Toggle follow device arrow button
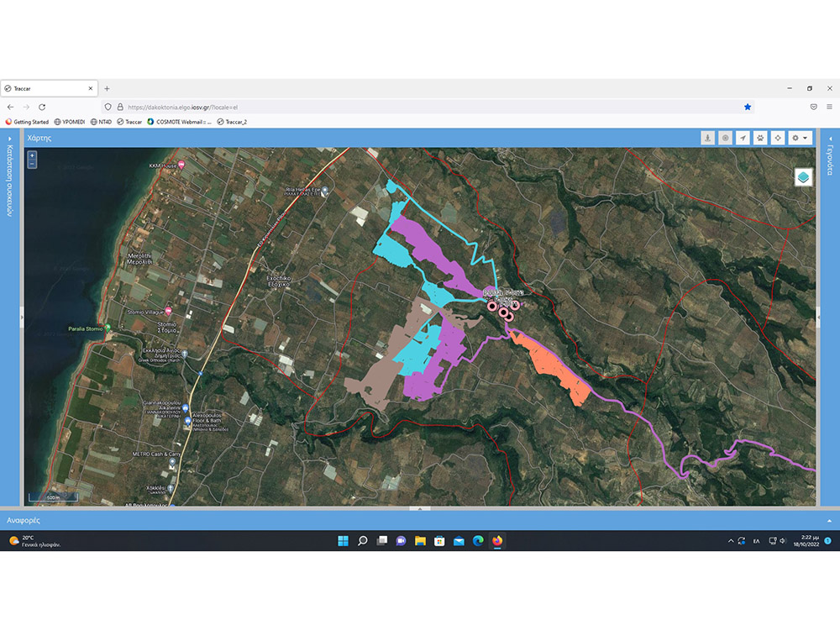Screen dimensions: 840x630 click(743, 138)
